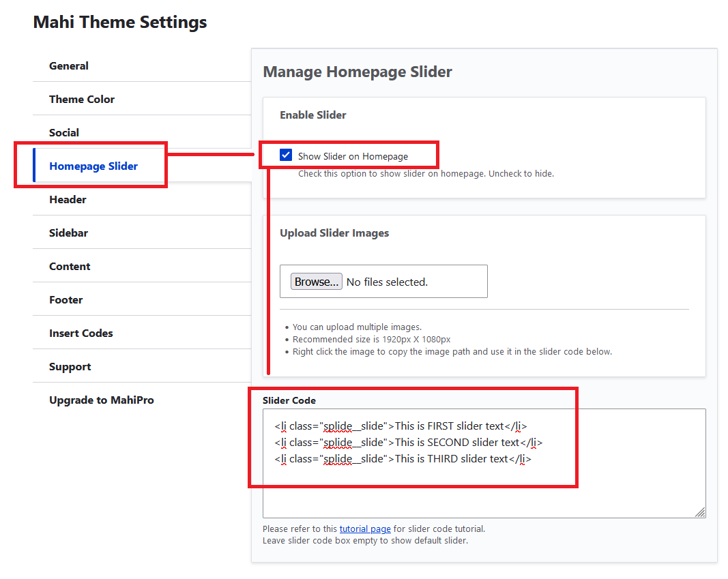728x579 pixels.
Task: Click the Upgrade to MahiPro tab
Action: click(x=102, y=400)
